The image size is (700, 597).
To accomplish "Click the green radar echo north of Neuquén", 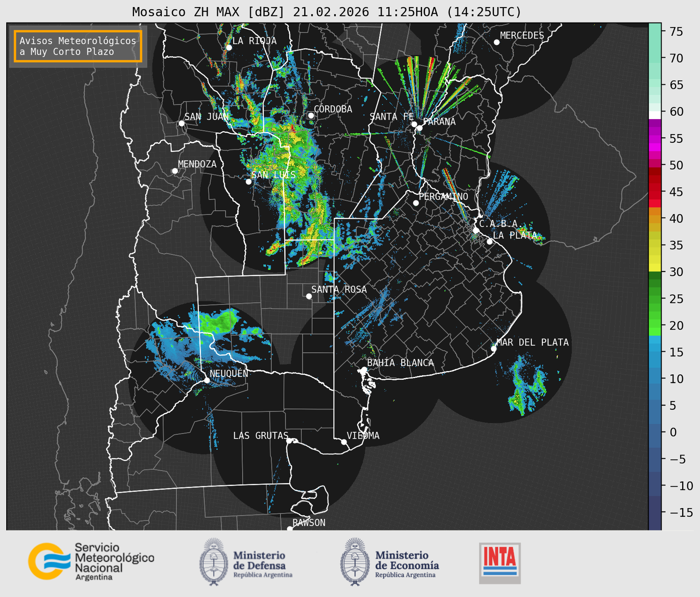I will click(217, 323).
